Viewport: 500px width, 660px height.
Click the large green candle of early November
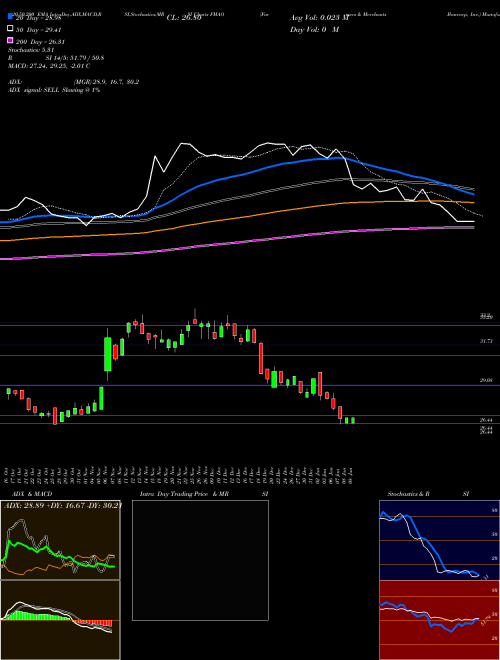[x=108, y=354]
